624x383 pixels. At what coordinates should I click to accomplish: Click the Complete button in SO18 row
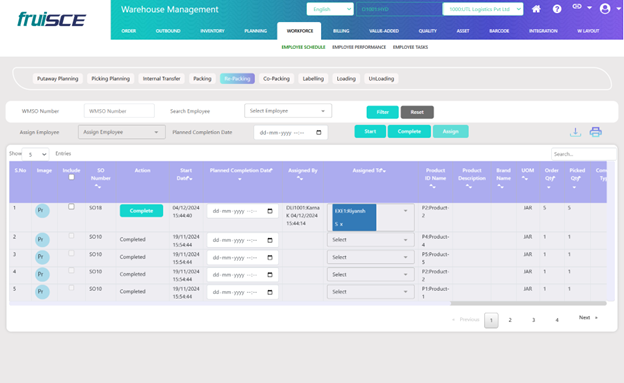(x=141, y=211)
